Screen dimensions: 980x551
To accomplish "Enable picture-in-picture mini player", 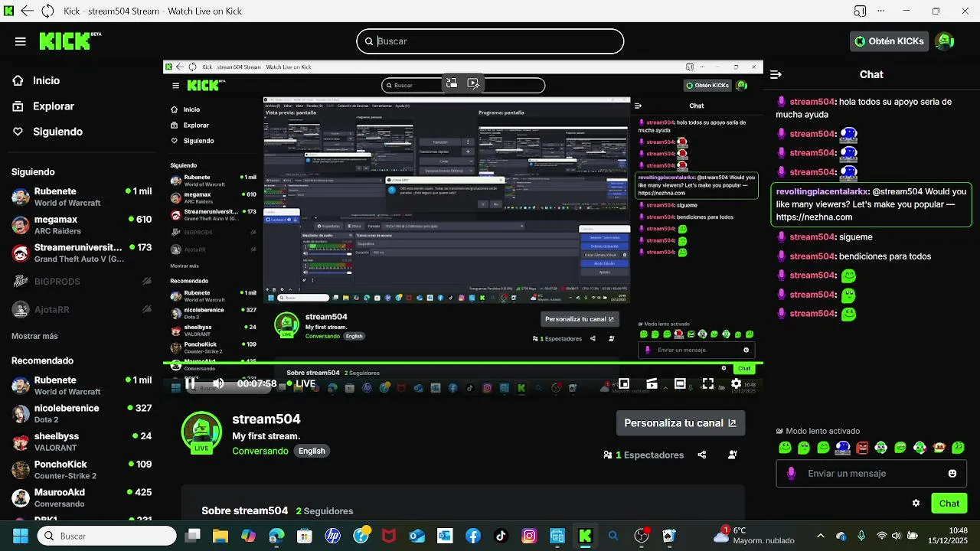I will [624, 383].
